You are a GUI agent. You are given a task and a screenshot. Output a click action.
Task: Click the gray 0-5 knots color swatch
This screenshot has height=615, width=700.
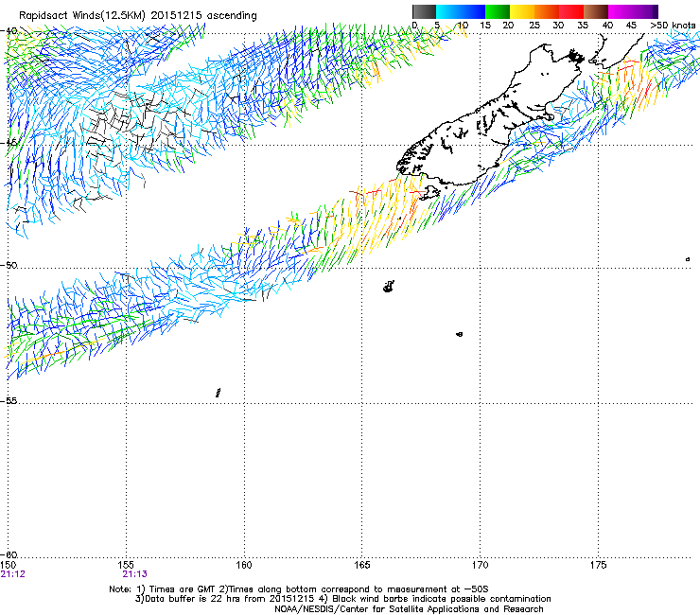point(424,11)
